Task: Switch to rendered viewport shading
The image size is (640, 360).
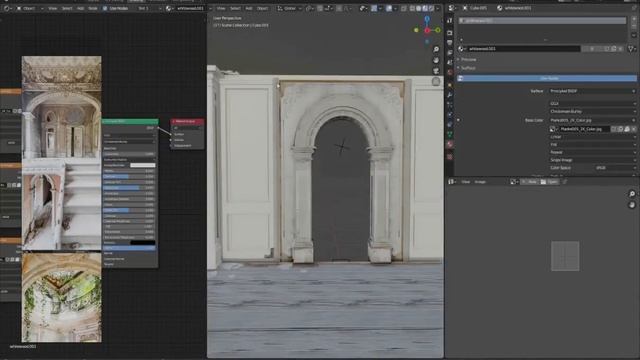Action: point(431,8)
